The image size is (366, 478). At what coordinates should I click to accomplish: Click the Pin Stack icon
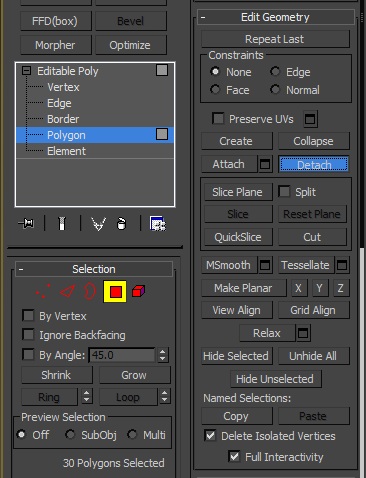pos(26,223)
